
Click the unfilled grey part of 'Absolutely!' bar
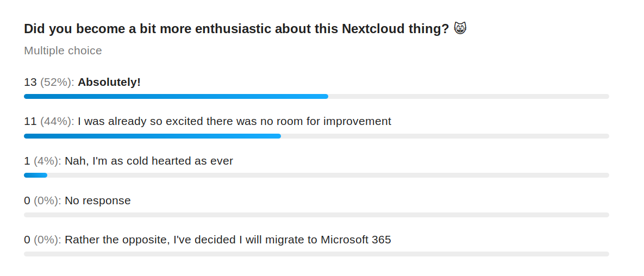468,97
